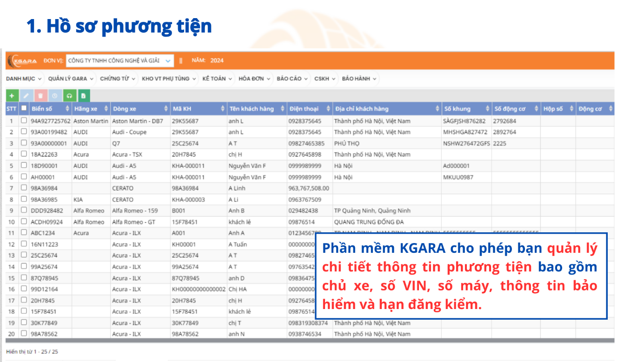Check the box for plate 94A927725762

tap(24, 121)
